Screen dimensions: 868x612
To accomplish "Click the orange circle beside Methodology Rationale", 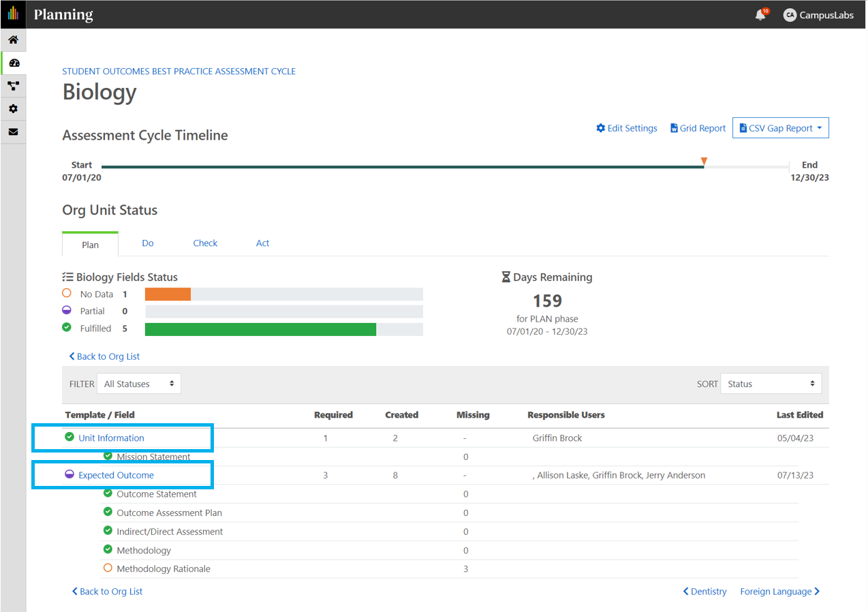I will click(x=108, y=568).
